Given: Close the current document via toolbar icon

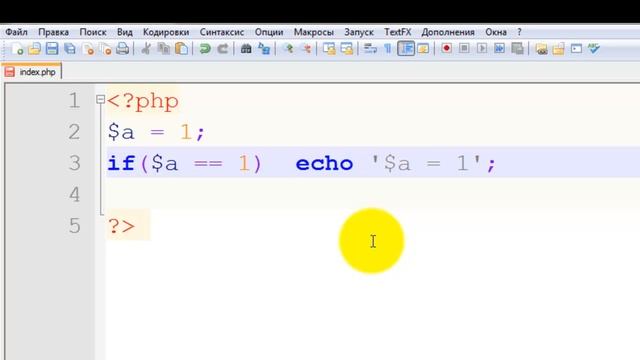Looking at the screenshot, I should point(88,49).
